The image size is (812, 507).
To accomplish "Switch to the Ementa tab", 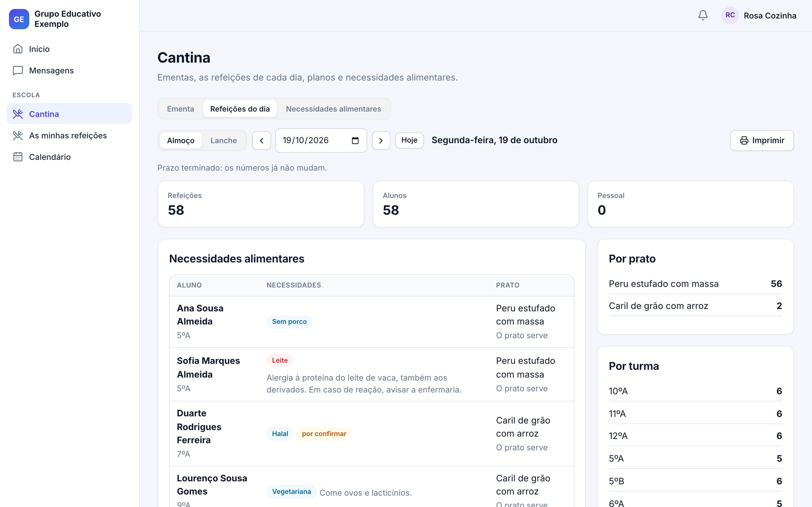I will point(181,109).
